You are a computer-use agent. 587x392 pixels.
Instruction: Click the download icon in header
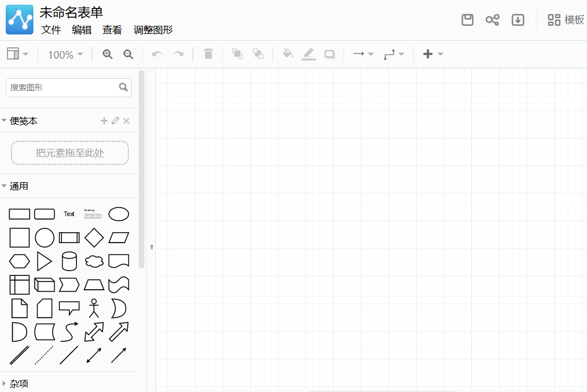(518, 20)
